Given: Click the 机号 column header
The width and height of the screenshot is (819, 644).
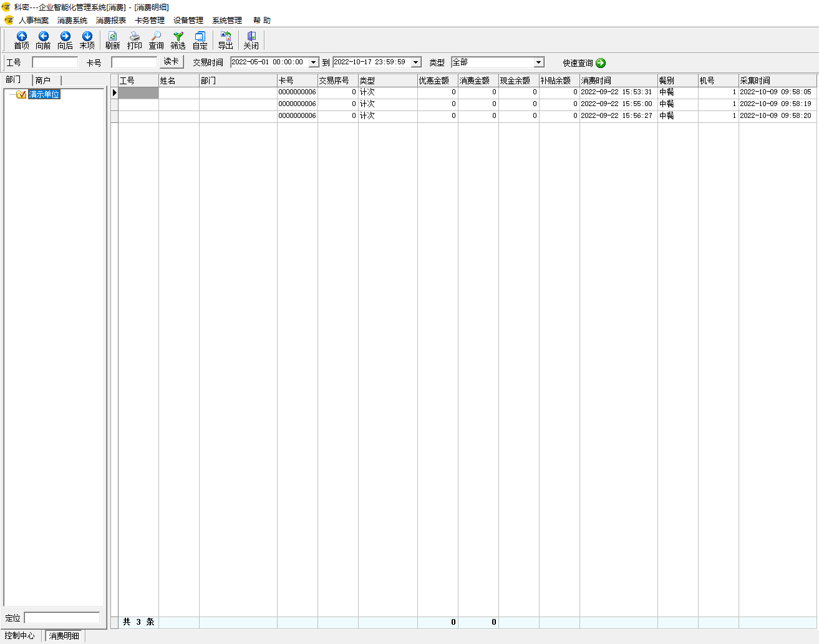Looking at the screenshot, I should coord(719,80).
